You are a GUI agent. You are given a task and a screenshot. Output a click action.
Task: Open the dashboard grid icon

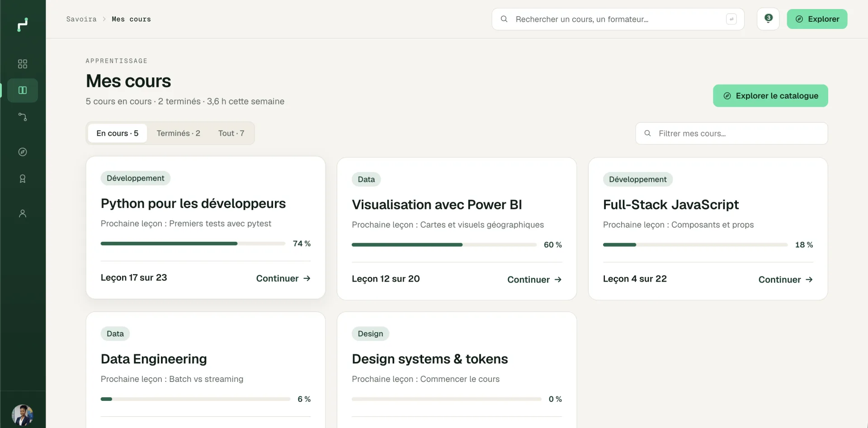coord(23,64)
